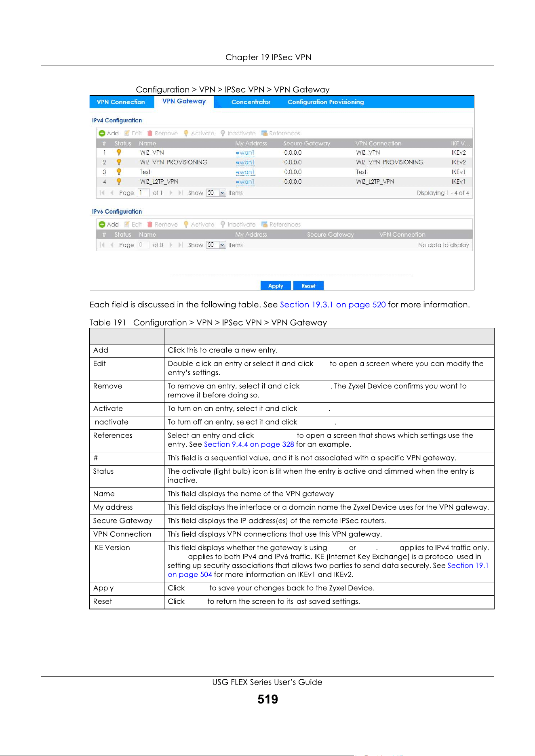Screen dimensions: 535x756
Task: Open the Section 19.3.1 on page 520 link
Action: point(333,304)
